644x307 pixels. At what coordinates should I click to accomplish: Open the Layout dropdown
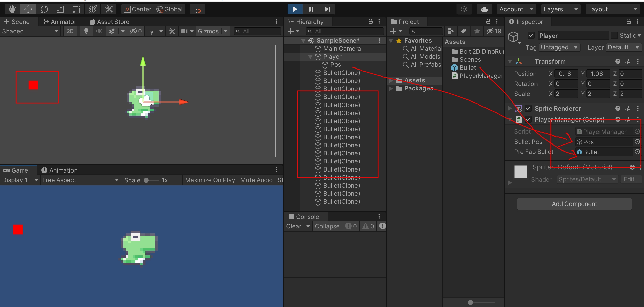613,9
